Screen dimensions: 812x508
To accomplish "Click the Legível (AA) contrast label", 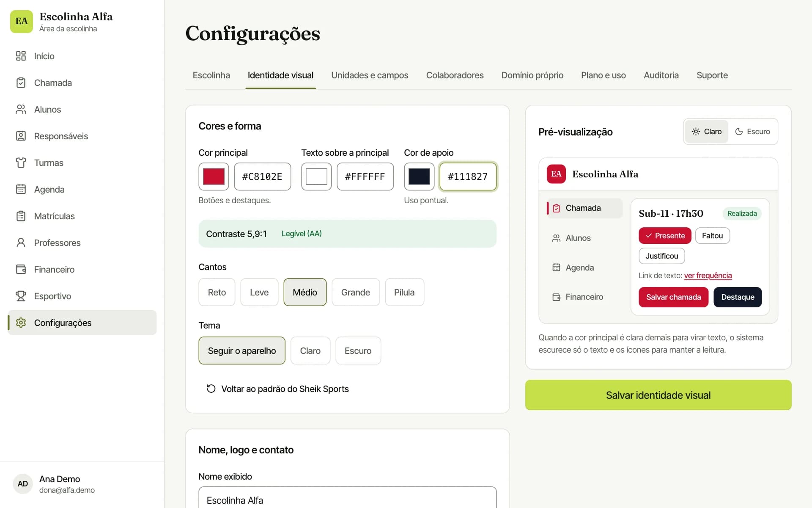I will (302, 234).
